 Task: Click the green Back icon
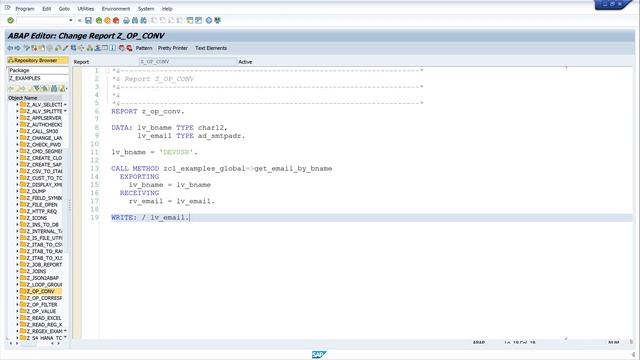click(99, 20)
